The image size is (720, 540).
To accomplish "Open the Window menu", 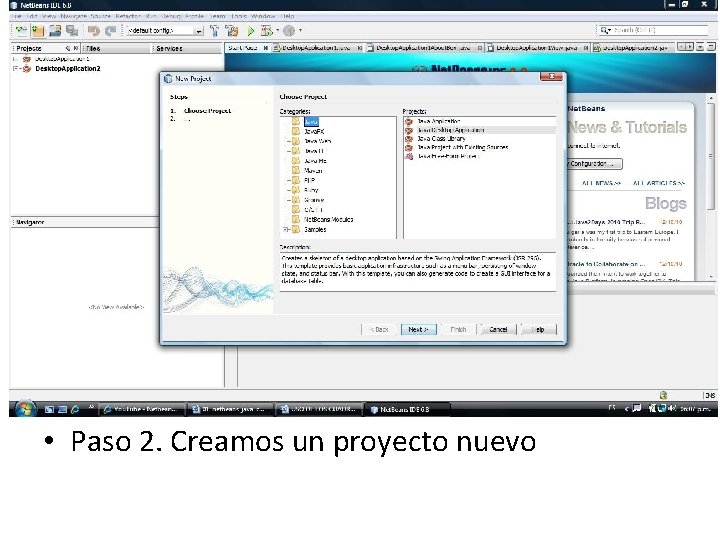I will (x=263, y=16).
